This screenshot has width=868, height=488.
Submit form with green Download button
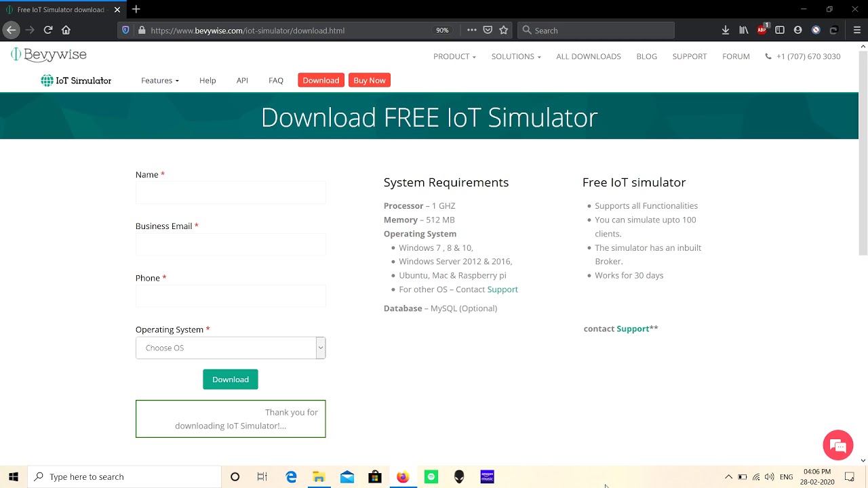pyautogui.click(x=231, y=380)
